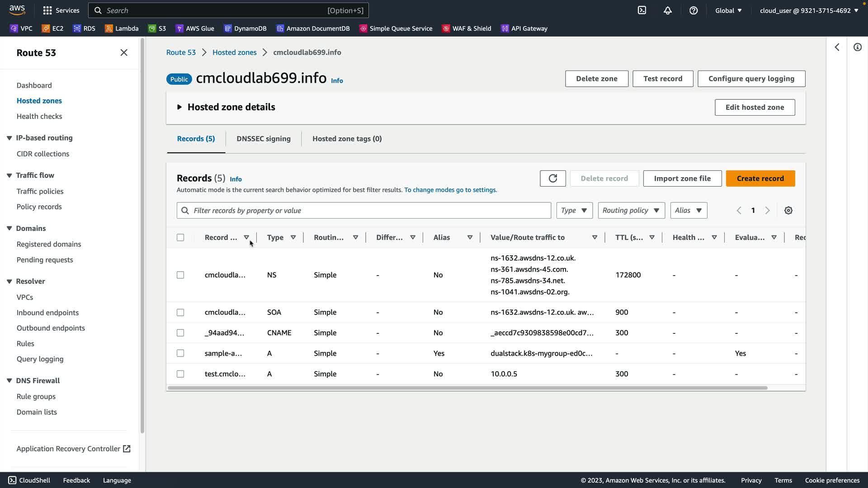Open the Type filter dropdown
The image size is (868, 488).
574,211
